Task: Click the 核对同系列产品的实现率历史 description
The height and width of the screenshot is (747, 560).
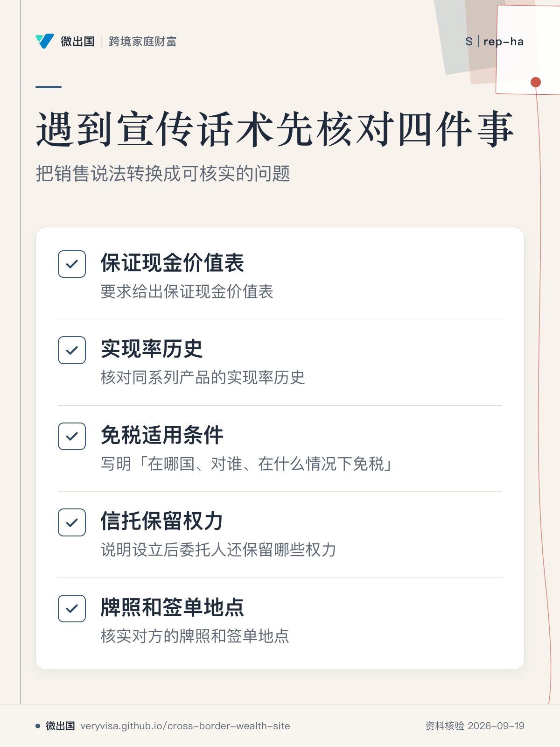Action: point(203,377)
